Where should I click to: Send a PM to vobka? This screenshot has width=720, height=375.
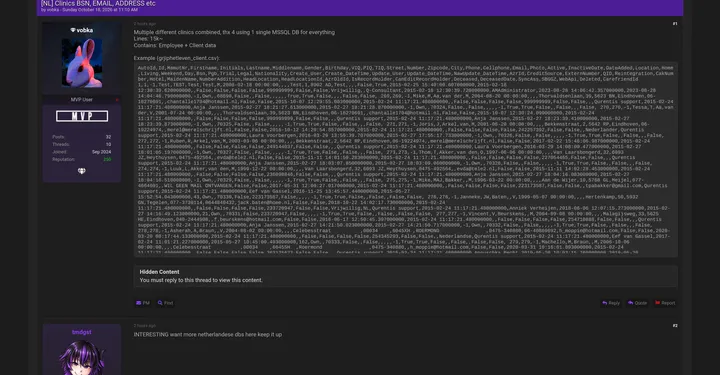click(x=143, y=303)
